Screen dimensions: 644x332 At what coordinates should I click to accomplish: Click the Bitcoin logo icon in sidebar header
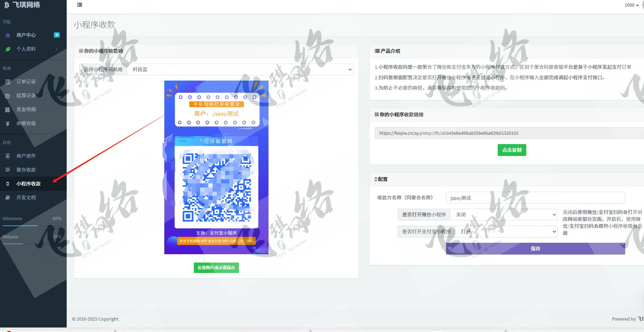[x=6, y=5]
